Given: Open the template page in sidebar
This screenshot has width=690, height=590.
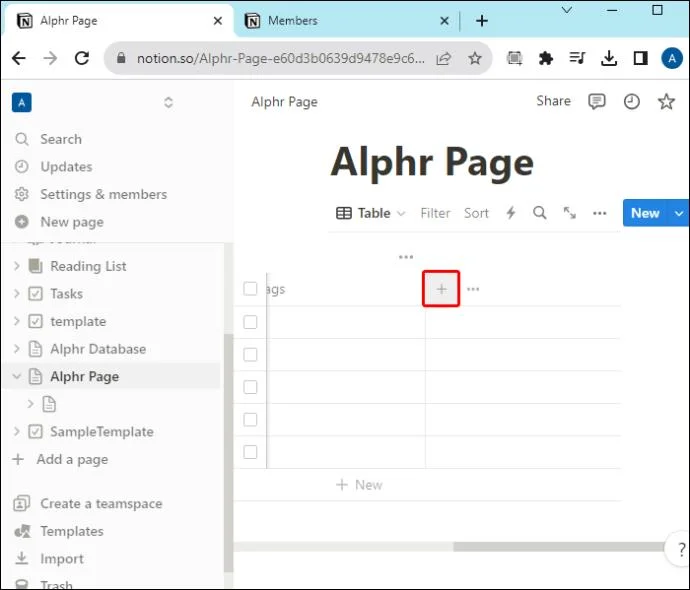Looking at the screenshot, I should point(78,322).
